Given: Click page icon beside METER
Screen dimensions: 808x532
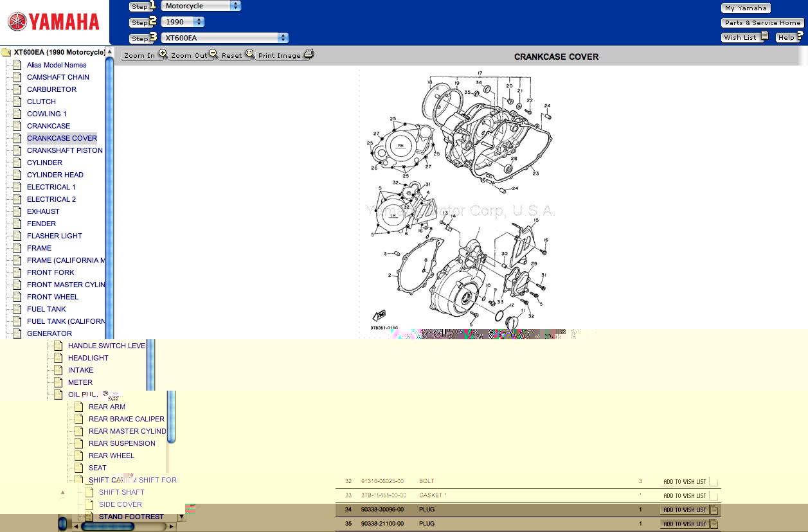Looking at the screenshot, I should click(58, 382).
